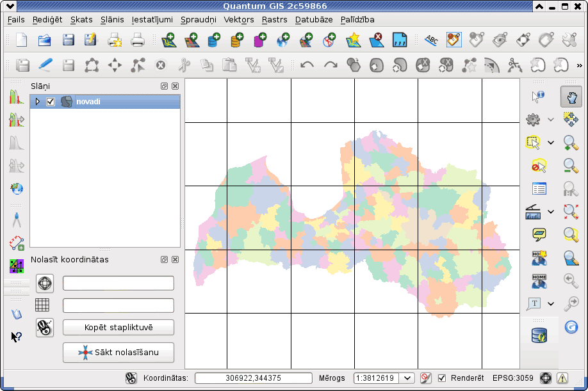Select the Identify features tool
This screenshot has height=391, width=588.
click(538, 97)
